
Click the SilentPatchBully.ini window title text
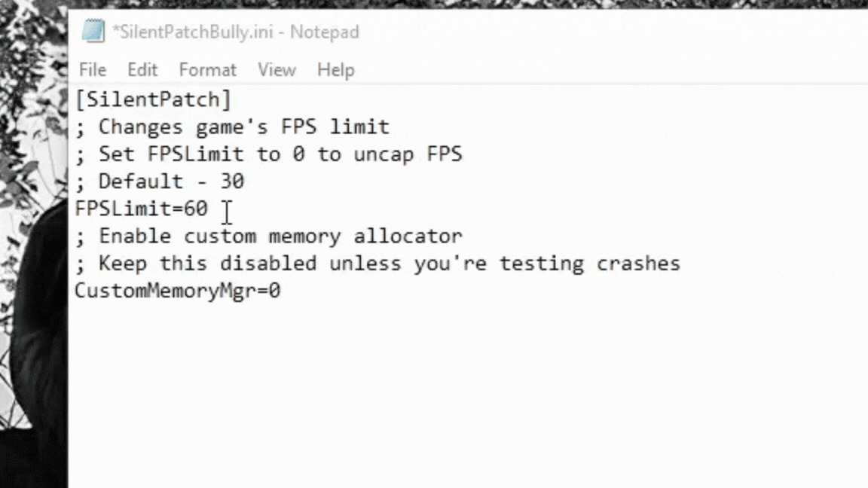click(x=235, y=32)
